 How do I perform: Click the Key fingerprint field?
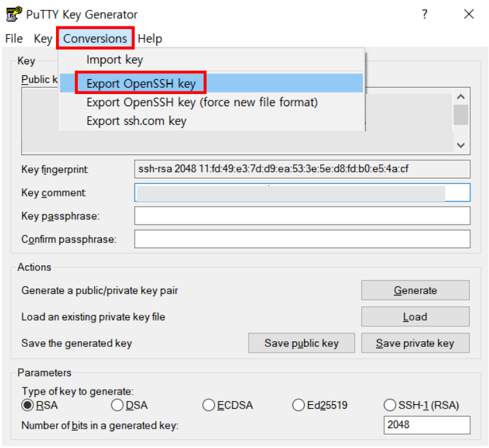point(302,169)
